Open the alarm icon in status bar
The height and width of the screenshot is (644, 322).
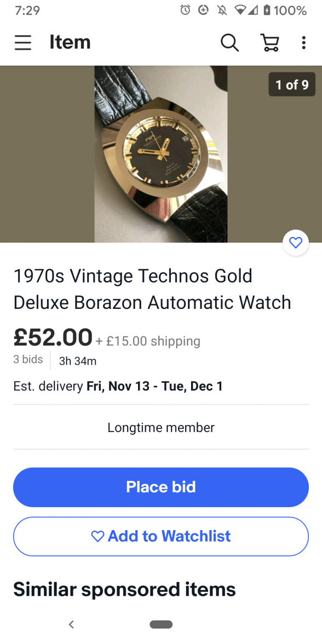coord(185,10)
